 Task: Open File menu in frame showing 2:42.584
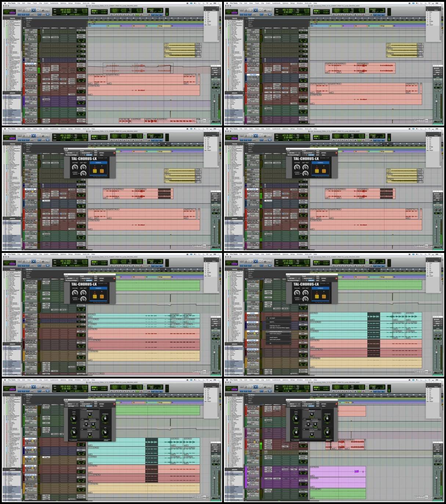19,3
